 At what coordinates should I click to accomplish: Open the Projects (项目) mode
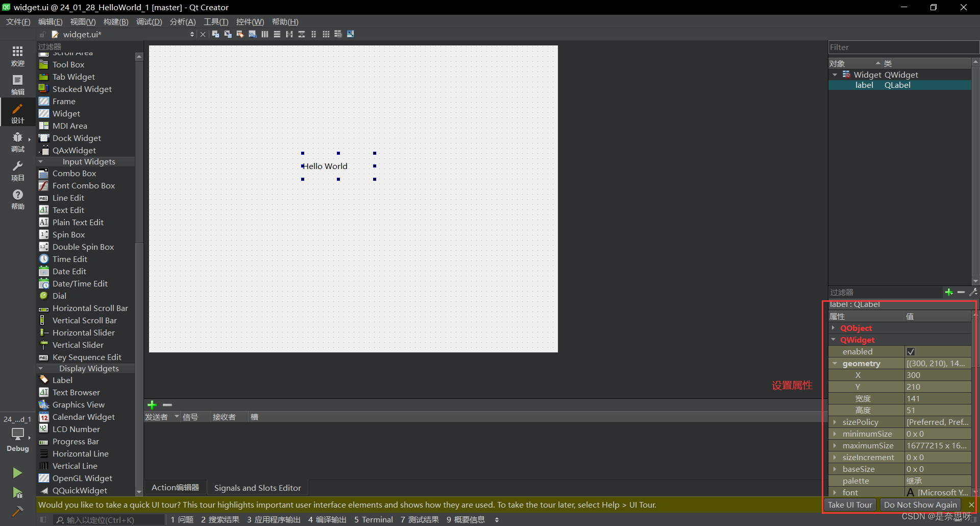point(18,170)
